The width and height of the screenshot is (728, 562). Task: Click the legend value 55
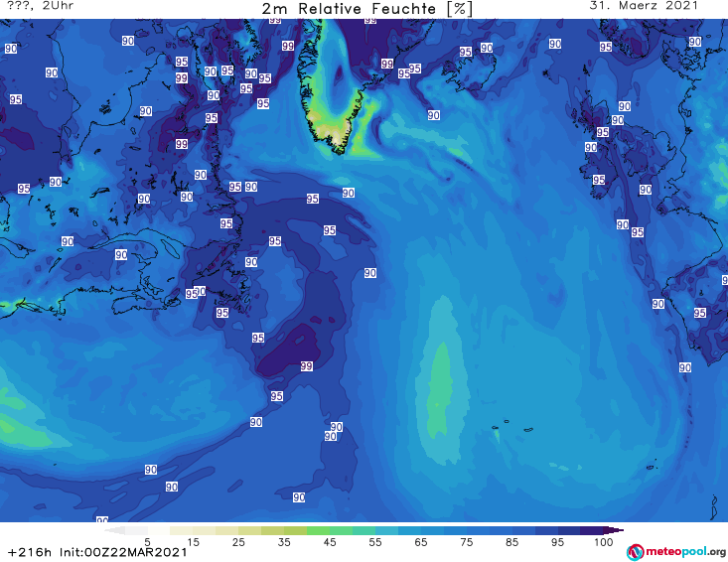pos(375,541)
